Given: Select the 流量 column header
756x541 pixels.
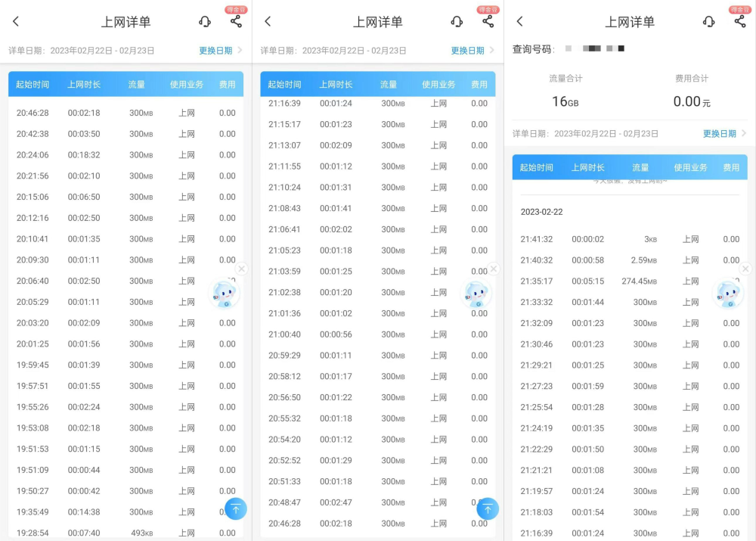Looking at the screenshot, I should [x=137, y=84].
